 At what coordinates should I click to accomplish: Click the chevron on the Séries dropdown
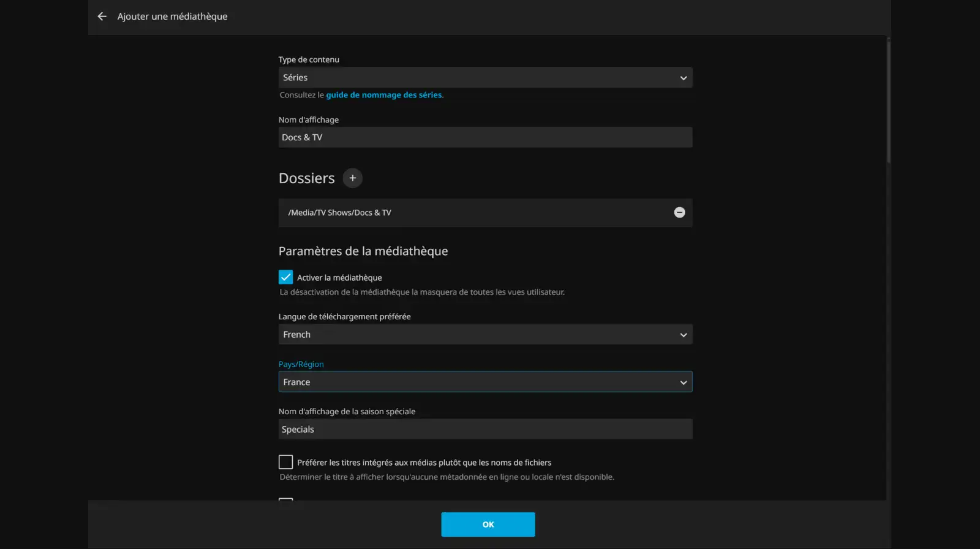click(x=683, y=78)
